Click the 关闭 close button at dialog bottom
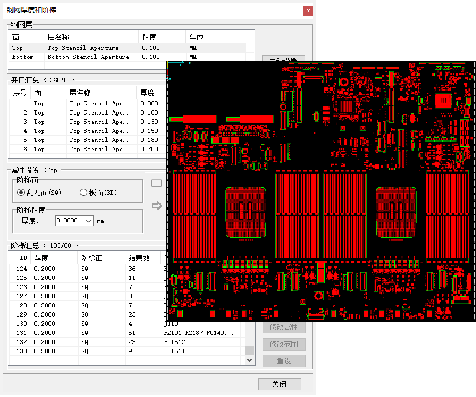The height and width of the screenshot is (397, 476). point(279,384)
